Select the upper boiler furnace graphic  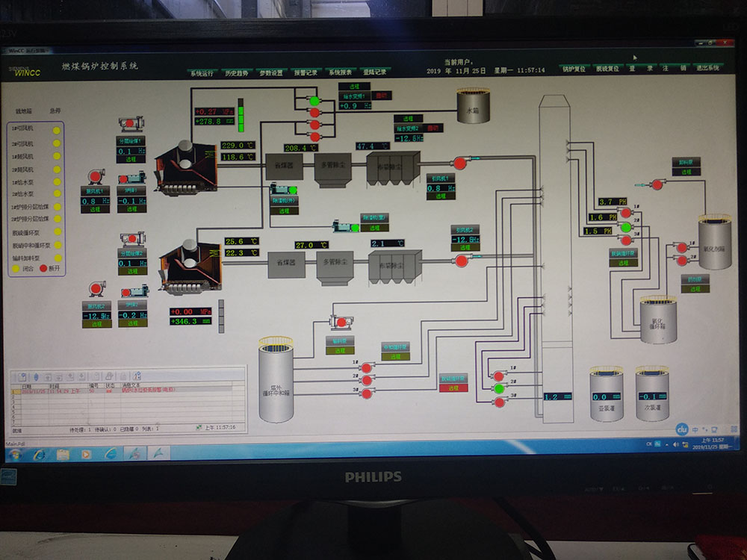click(186, 167)
